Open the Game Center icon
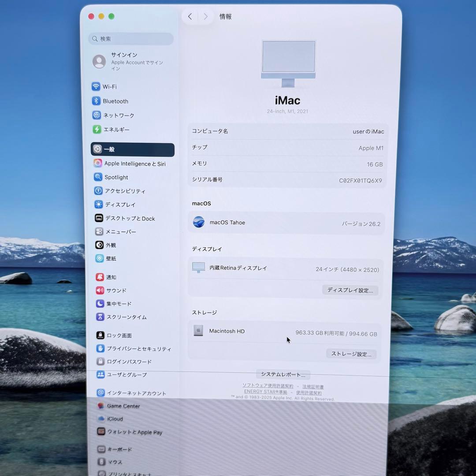The width and height of the screenshot is (476, 476). (101, 406)
